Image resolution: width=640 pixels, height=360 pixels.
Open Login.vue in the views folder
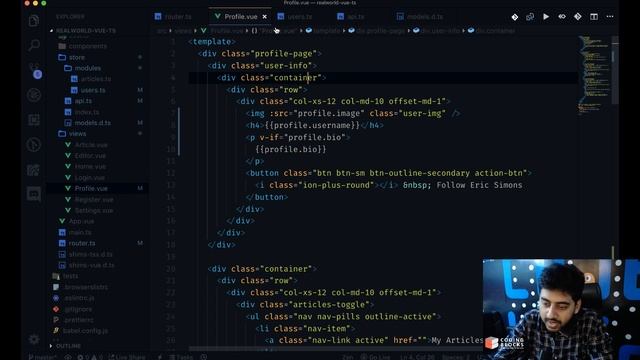point(85,178)
